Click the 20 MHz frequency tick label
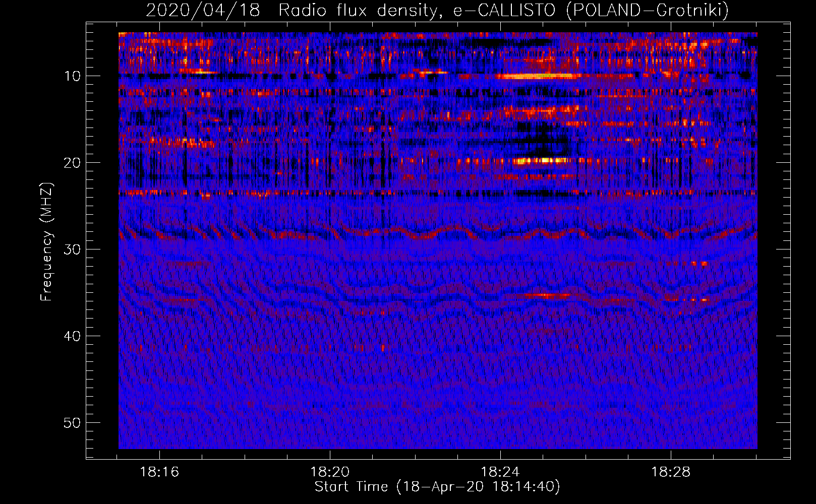Viewport: 816px width, 504px height. [x=72, y=163]
